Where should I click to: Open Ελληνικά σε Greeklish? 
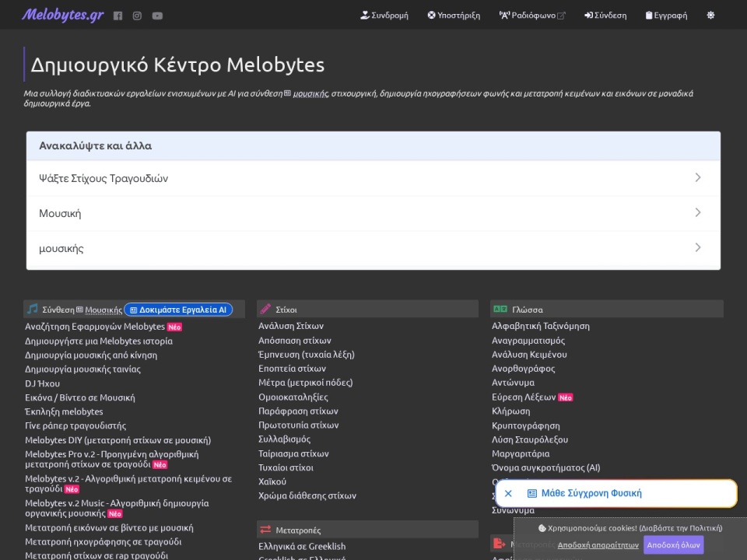tap(302, 546)
